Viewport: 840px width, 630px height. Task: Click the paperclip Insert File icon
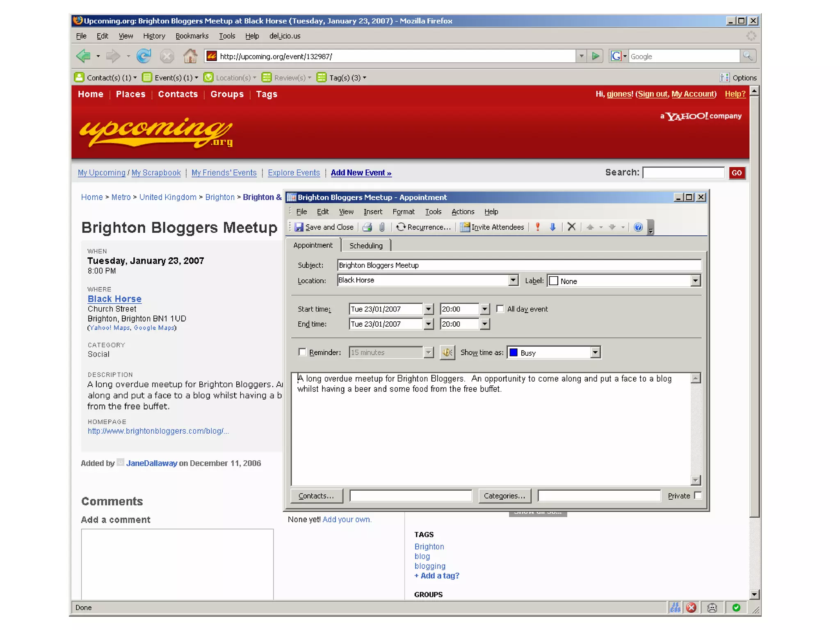[x=382, y=227]
